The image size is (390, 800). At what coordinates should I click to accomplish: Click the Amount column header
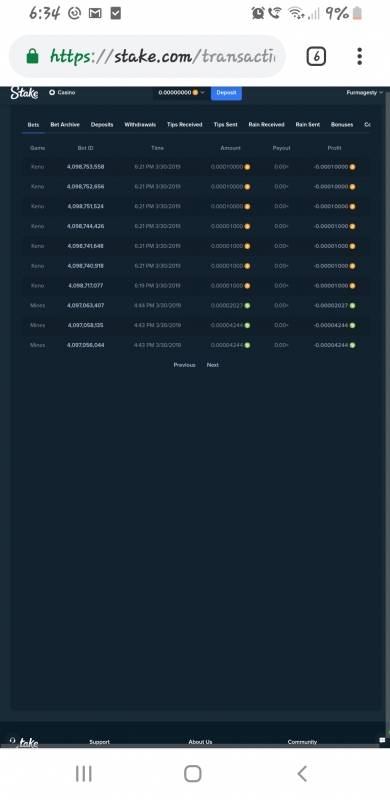[230, 148]
